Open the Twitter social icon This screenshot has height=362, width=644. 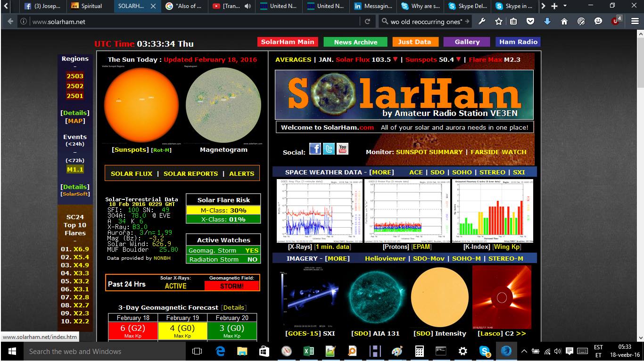click(329, 149)
